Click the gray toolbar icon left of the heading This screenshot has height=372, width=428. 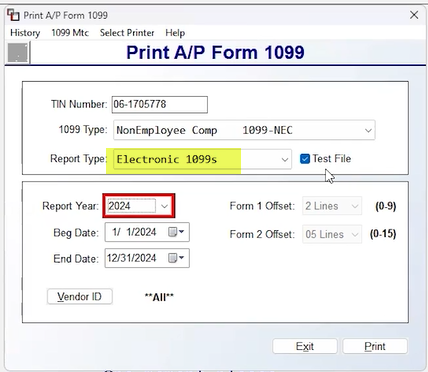click(18, 52)
